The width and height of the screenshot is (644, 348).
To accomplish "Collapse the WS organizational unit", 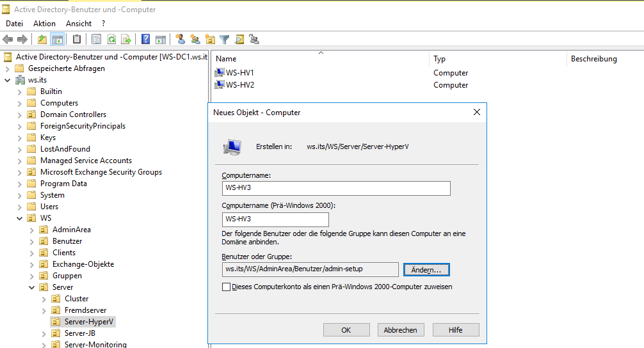I will 19,218.
